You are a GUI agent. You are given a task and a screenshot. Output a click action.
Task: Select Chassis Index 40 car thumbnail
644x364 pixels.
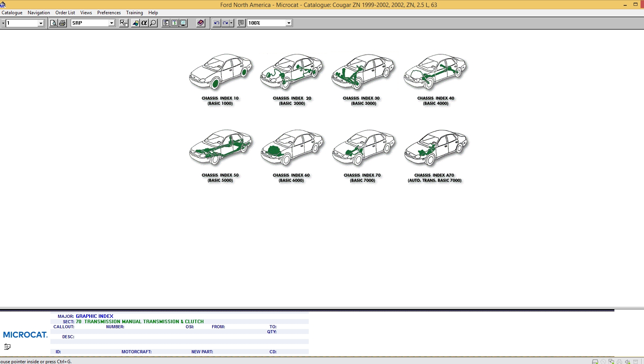point(435,72)
